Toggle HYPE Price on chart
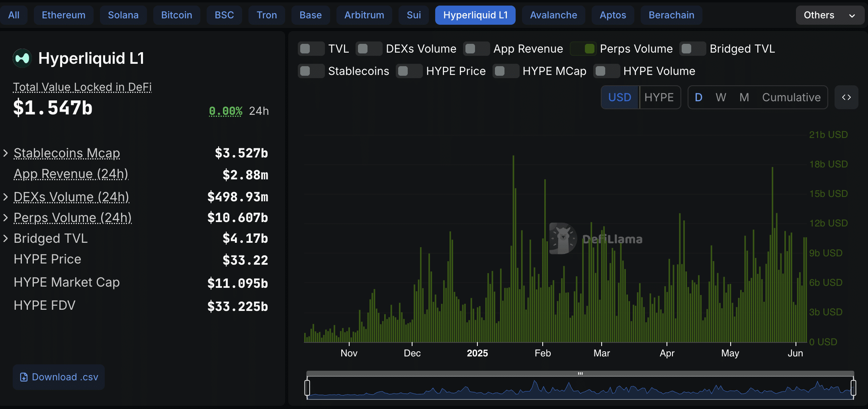The width and height of the screenshot is (868, 409). [x=409, y=71]
